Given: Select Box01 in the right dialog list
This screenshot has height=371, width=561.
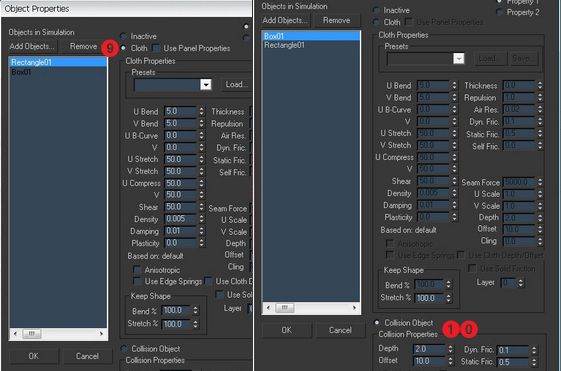Looking at the screenshot, I should coord(311,36).
